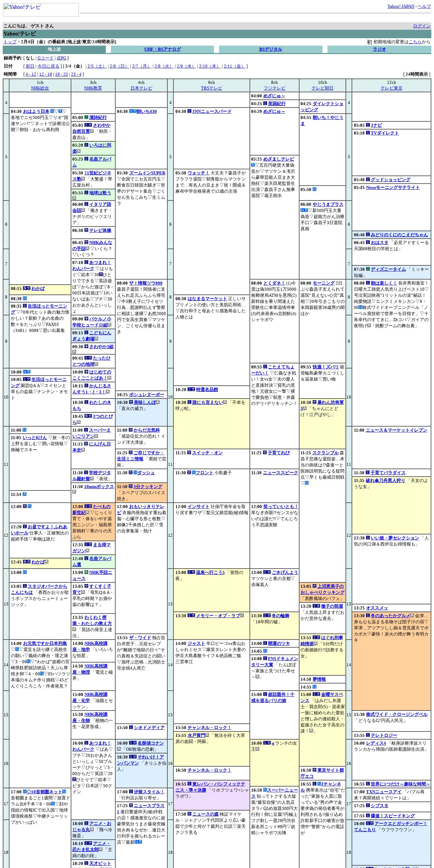Open 破れ傘刀舟悪人狩り program link
This screenshot has width=434, height=868.
click(x=385, y=481)
